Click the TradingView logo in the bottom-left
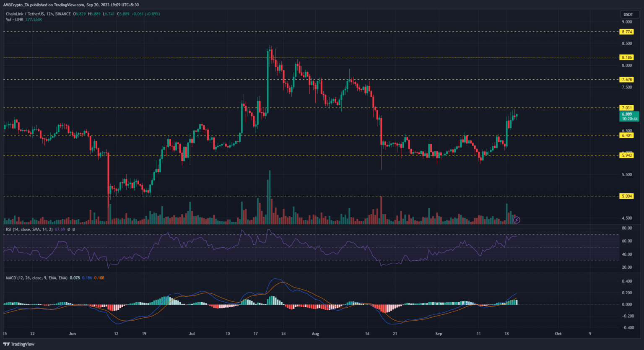 19,344
